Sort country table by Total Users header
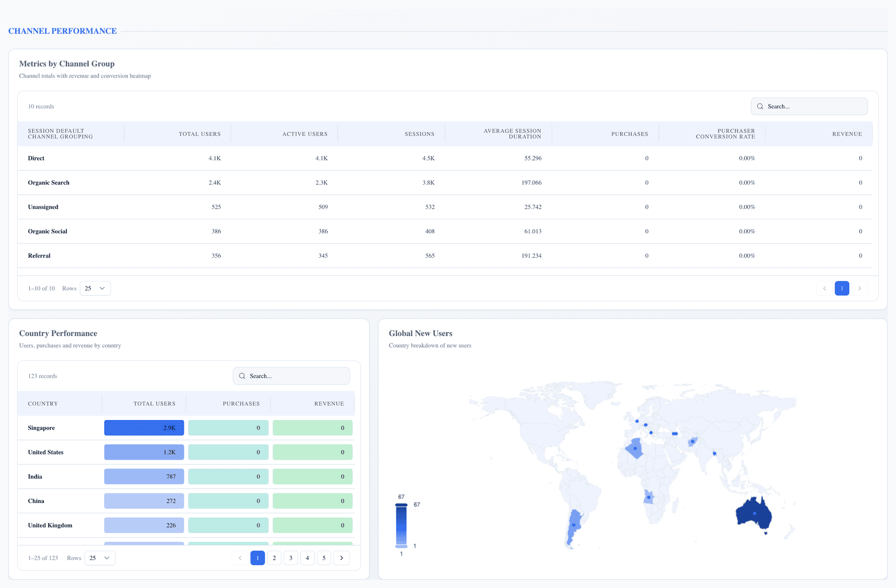 144,404
